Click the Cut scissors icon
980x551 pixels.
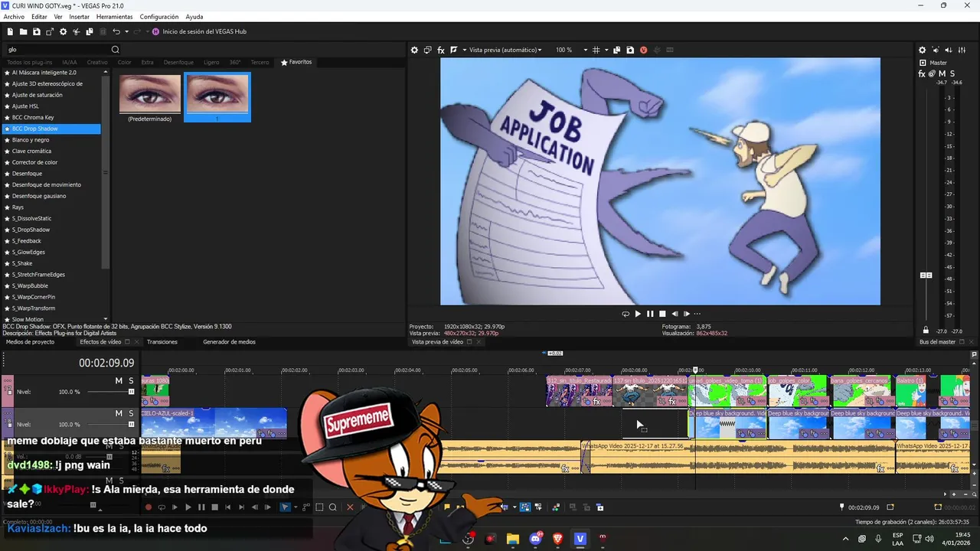point(77,31)
